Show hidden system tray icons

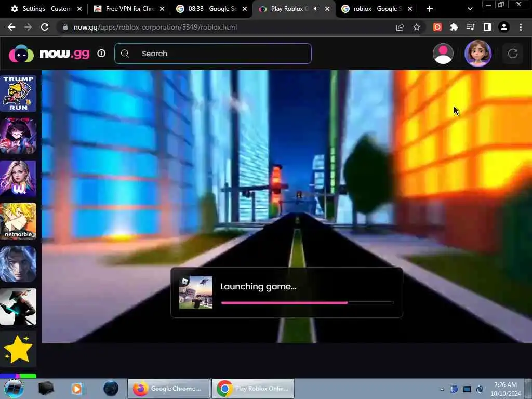442,389
